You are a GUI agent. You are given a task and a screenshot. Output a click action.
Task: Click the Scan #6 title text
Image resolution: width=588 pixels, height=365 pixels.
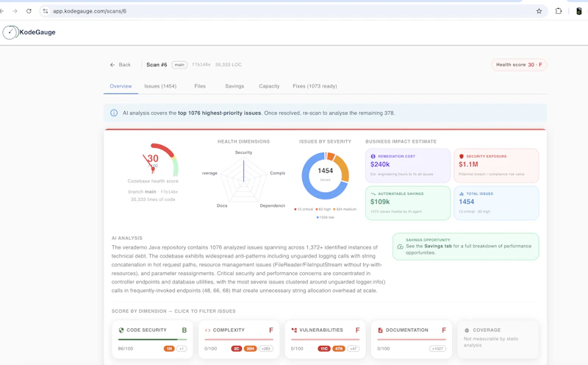coord(157,65)
